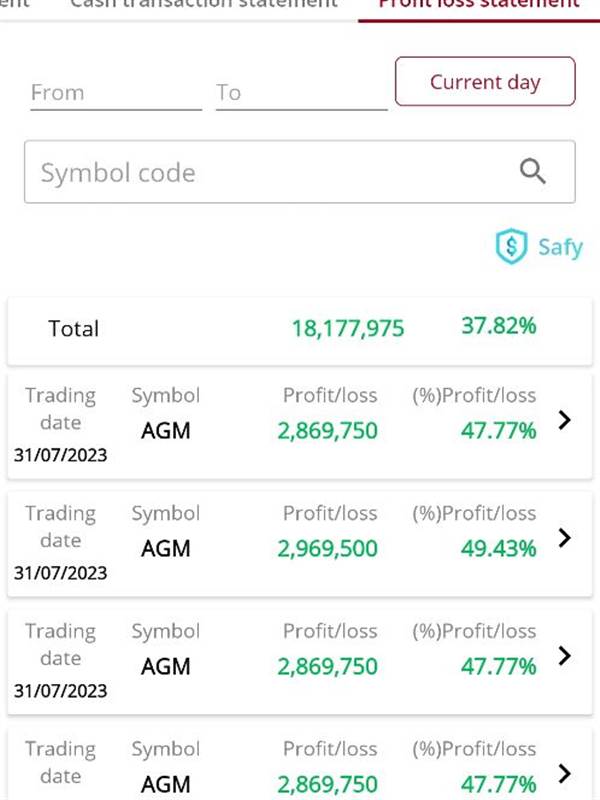Viewport: 600px width, 800px height.
Task: Open the third AGM entry dated 31/07/2023
Action: point(300,662)
